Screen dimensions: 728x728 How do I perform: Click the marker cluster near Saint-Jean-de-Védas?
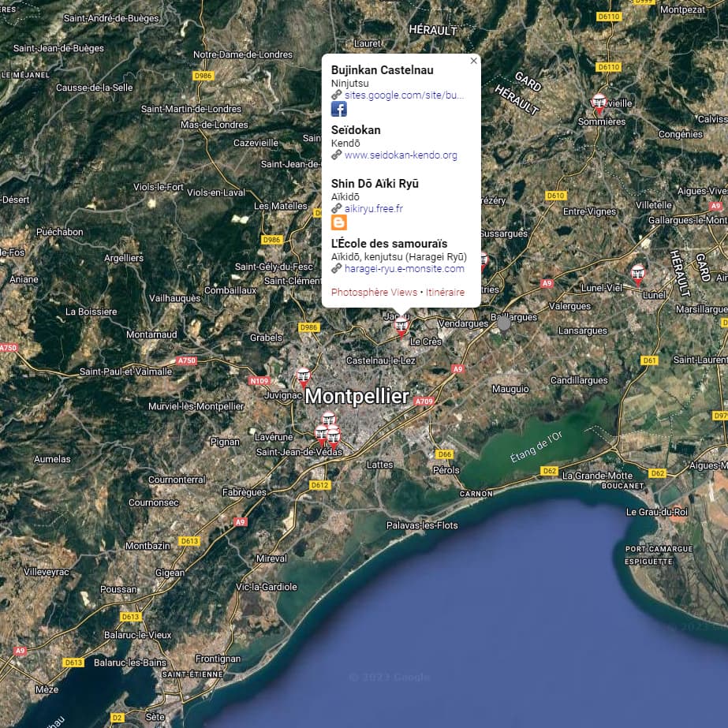[x=327, y=432]
